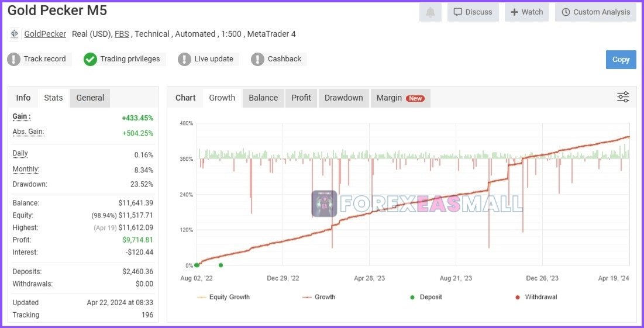The height and width of the screenshot is (328, 644).
Task: Click the $2,460.36 deposits value
Action: tap(137, 272)
